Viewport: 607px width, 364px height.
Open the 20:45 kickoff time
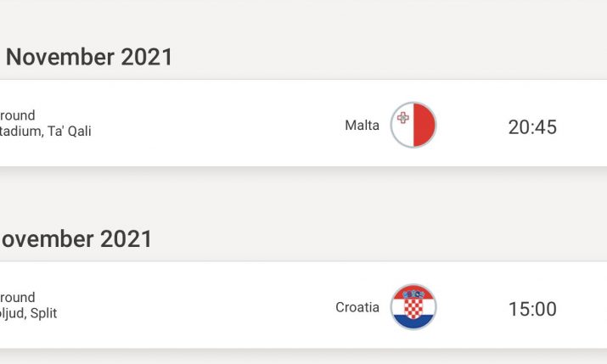532,127
